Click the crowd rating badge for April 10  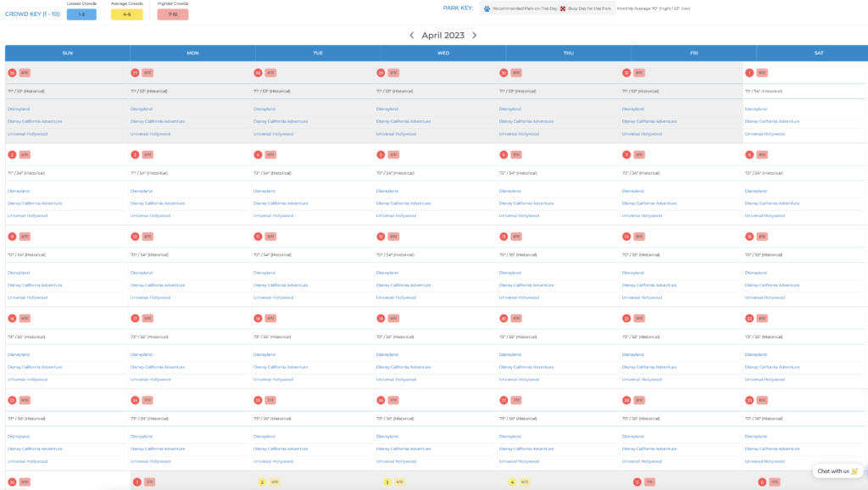(147, 237)
